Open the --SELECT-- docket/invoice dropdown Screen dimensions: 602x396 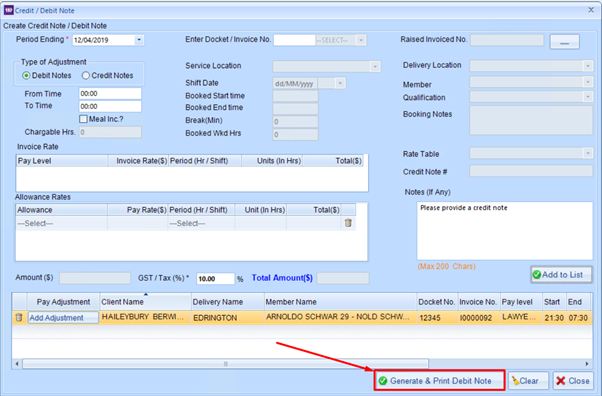click(x=361, y=40)
